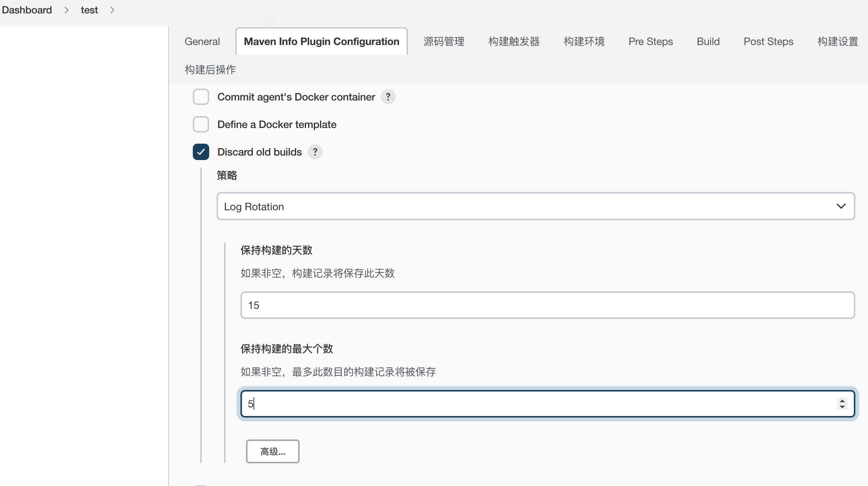Navigate to Dashboard via breadcrumb link
868x486 pixels.
pyautogui.click(x=27, y=10)
